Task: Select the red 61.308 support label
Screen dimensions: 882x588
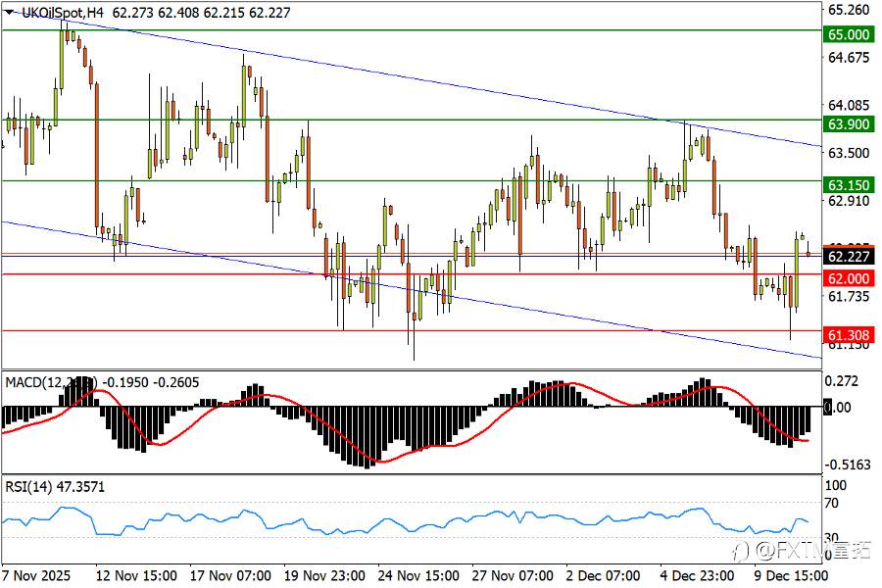Action: (849, 335)
